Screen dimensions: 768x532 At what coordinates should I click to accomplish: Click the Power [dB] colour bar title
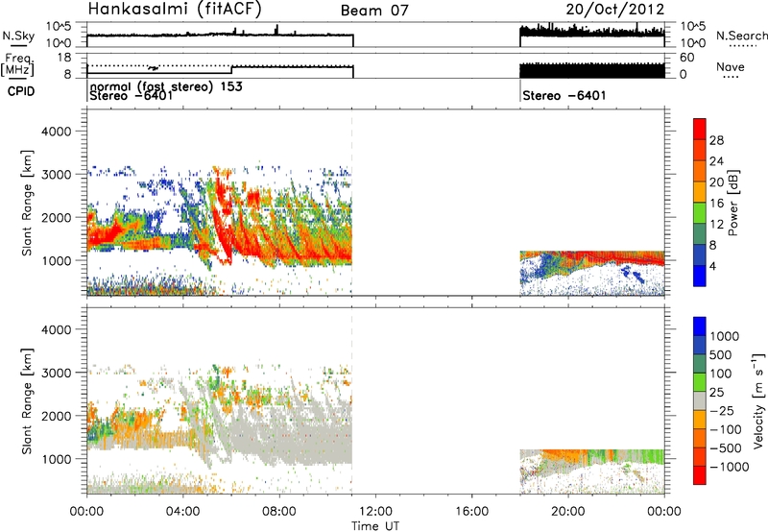[732, 203]
